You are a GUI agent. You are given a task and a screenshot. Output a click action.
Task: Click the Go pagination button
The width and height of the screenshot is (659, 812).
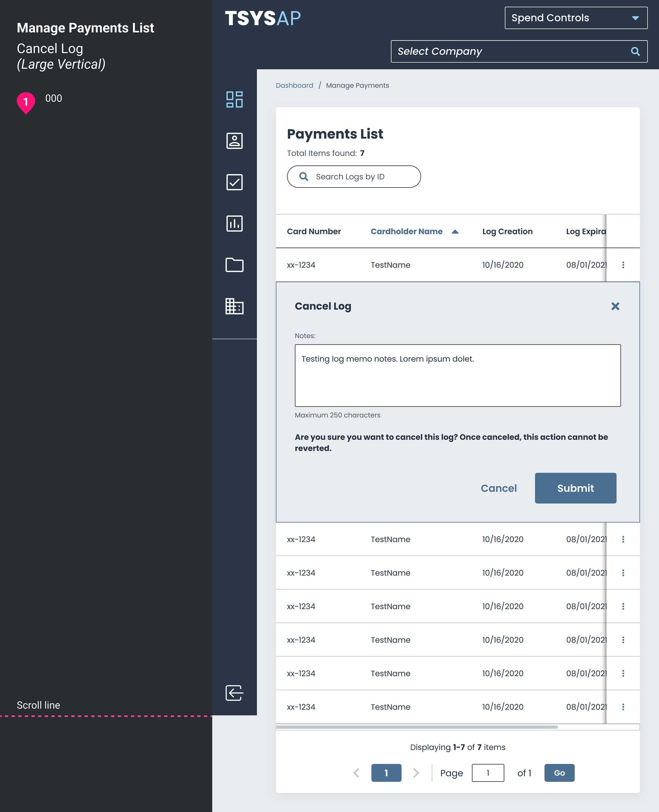(559, 772)
